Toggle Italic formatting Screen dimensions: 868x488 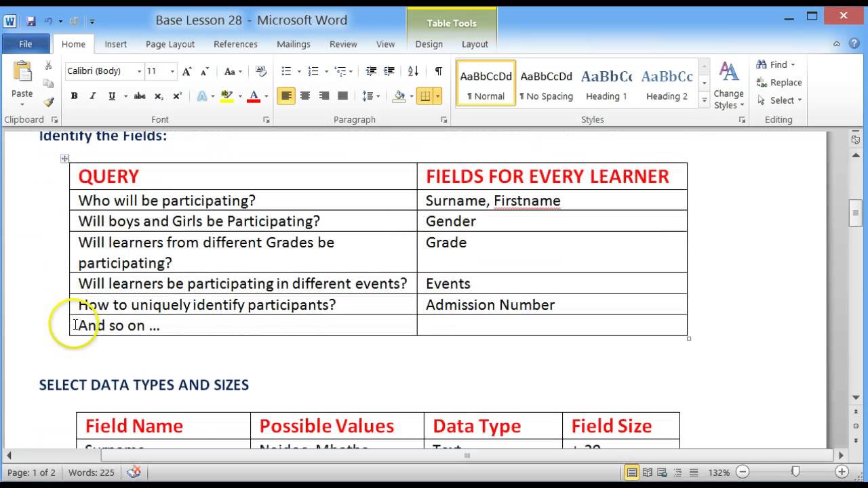pyautogui.click(x=93, y=96)
